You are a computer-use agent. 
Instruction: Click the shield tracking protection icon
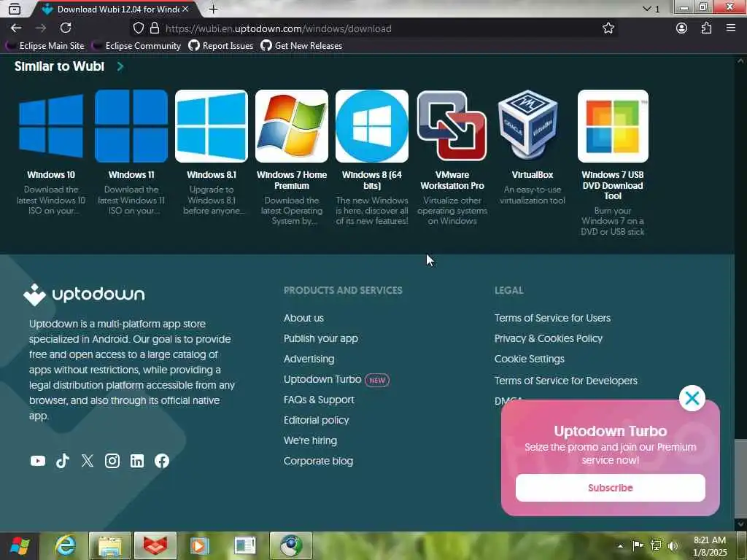(x=138, y=28)
